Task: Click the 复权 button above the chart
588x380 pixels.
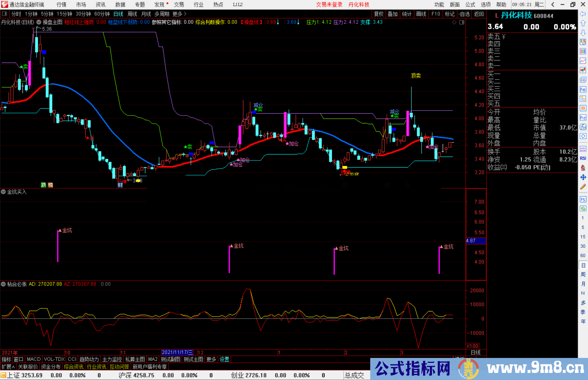Action: pyautogui.click(x=379, y=14)
